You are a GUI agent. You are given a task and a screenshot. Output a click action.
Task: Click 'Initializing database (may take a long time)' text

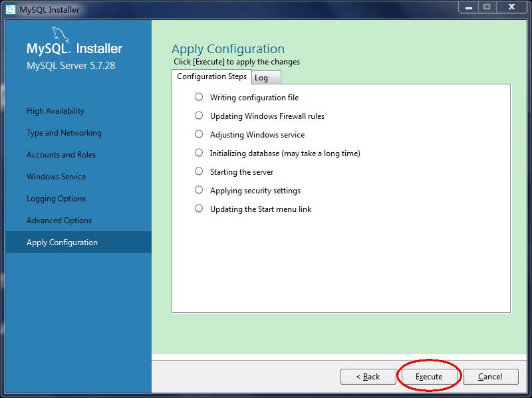pyautogui.click(x=285, y=153)
